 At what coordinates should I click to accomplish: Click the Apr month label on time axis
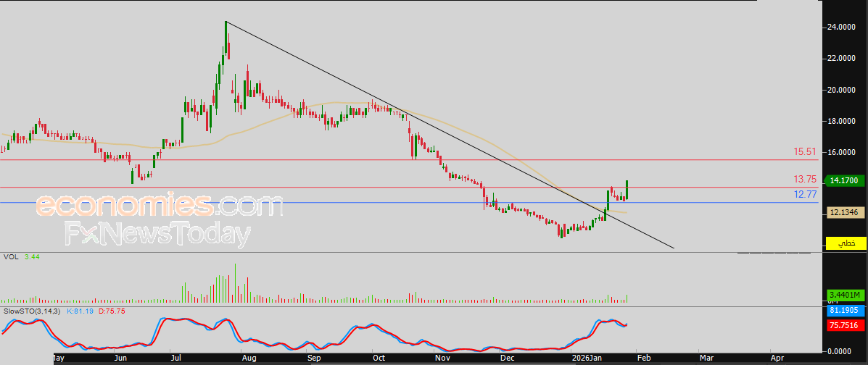pos(777,358)
